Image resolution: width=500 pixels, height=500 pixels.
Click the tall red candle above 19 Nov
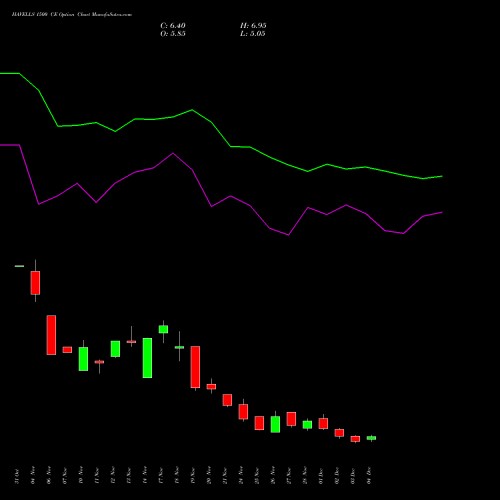(195, 367)
